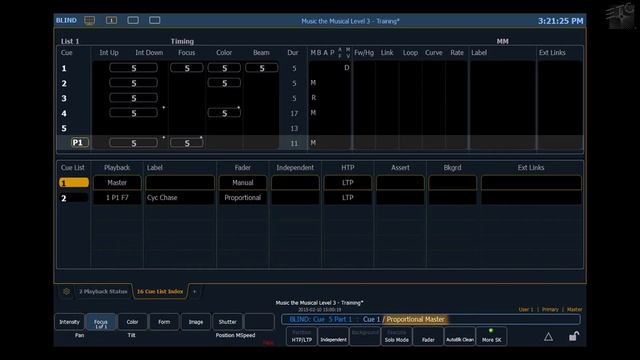
Task: Toggle the unlock padlock icon
Action: tap(574, 336)
